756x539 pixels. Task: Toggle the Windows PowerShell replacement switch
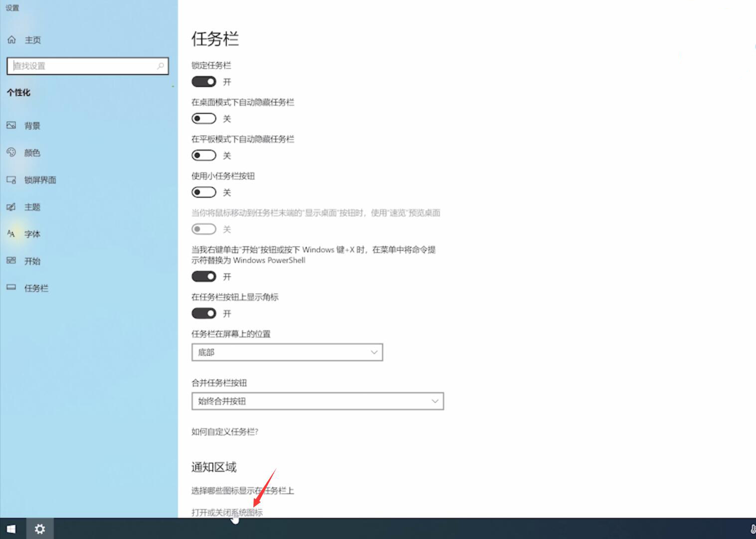(x=204, y=276)
